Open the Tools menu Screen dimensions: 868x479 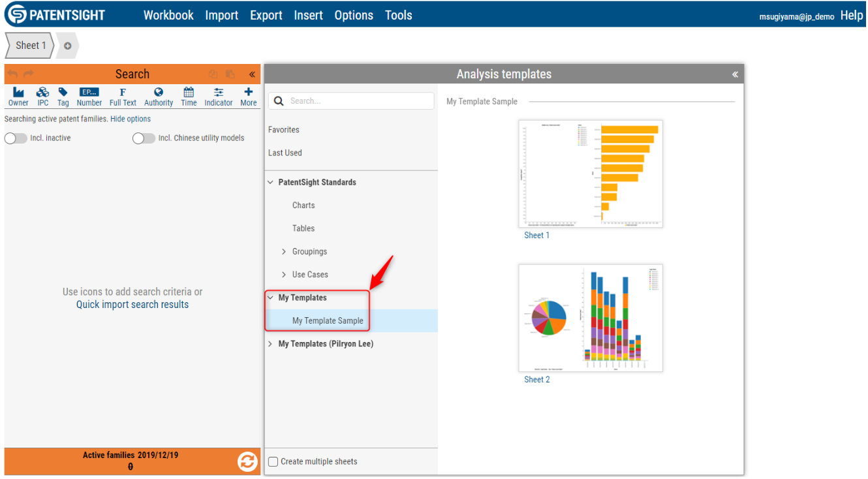click(398, 15)
